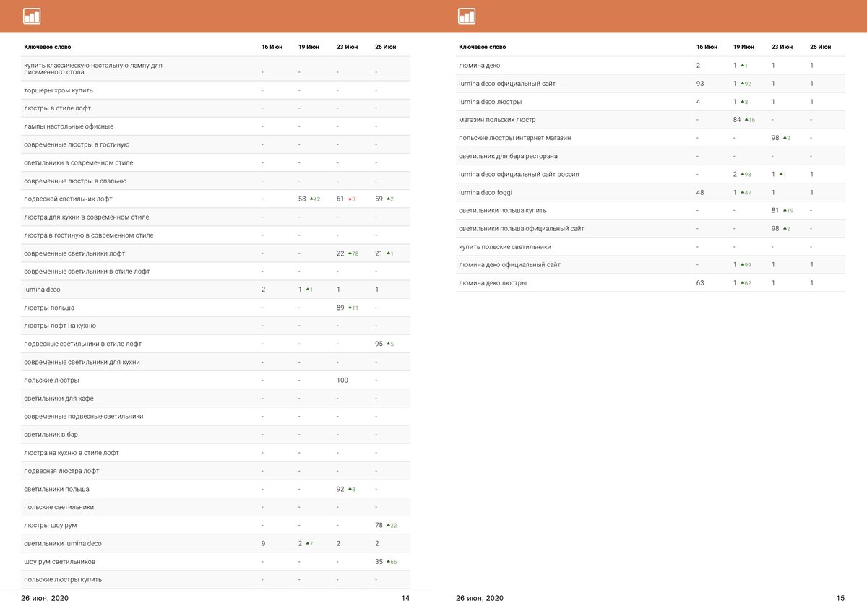
Task: Select keyword 'светильники lumina deco'
Action: tap(63, 543)
